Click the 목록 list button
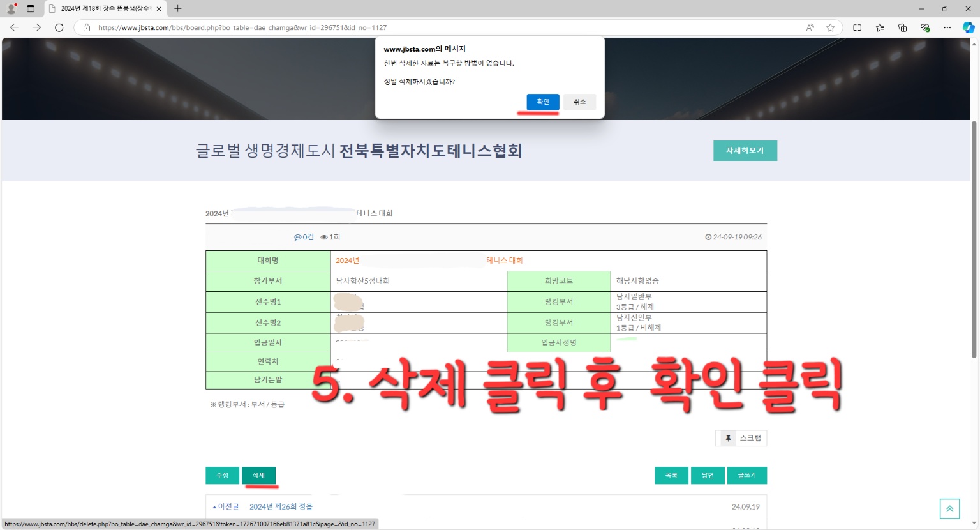The image size is (980, 530). point(671,476)
